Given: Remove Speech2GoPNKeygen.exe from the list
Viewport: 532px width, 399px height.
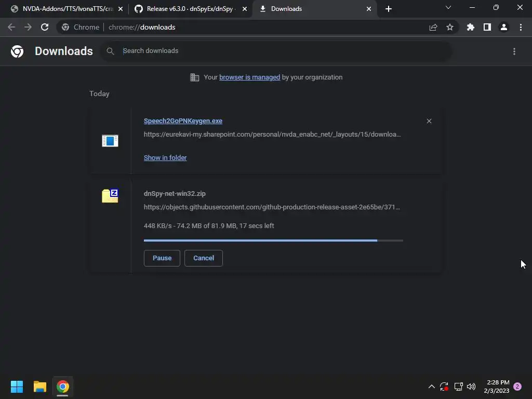Looking at the screenshot, I should [x=429, y=121].
